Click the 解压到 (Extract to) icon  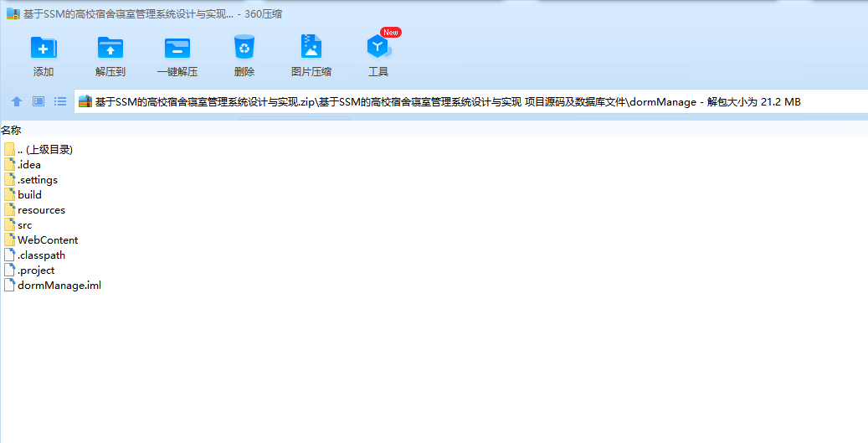[x=110, y=48]
